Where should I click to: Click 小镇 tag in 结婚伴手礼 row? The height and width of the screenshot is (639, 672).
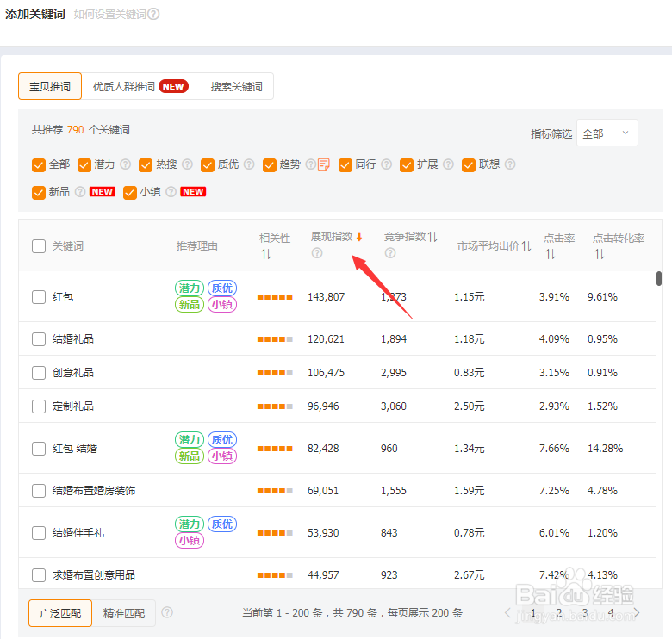(190, 541)
